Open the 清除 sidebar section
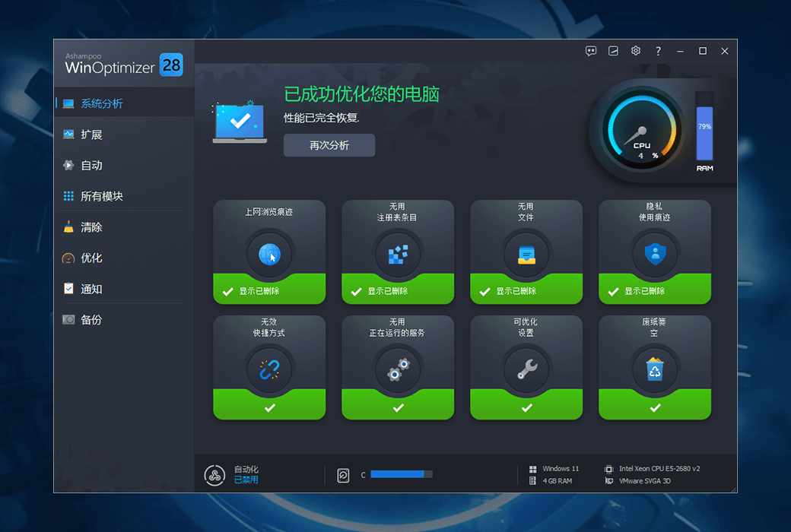 tap(124, 227)
